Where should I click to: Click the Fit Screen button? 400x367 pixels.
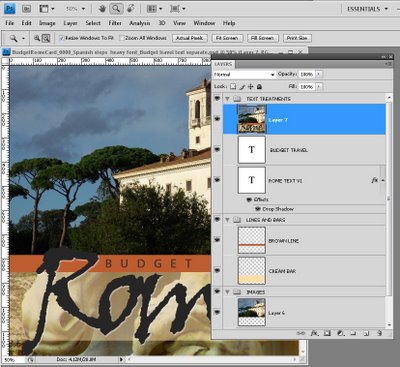[x=227, y=38]
